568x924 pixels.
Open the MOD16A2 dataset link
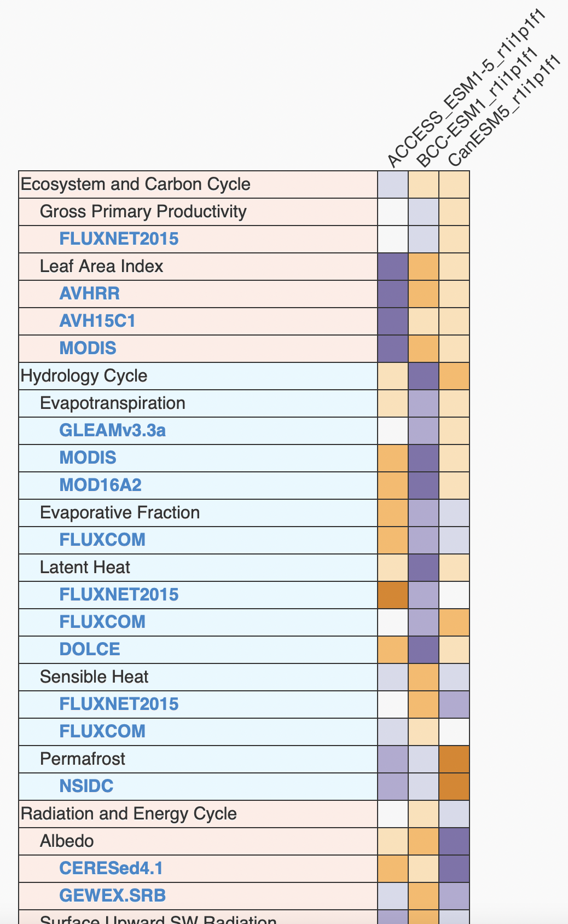pos(100,485)
